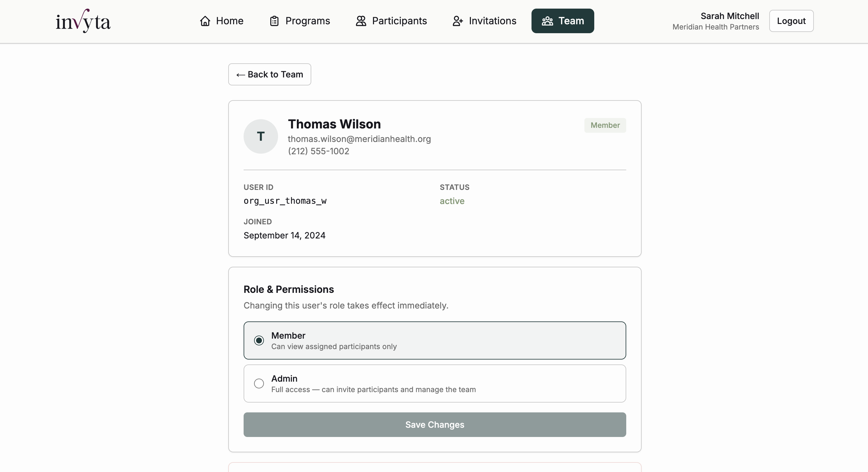Click Meridian Health Partners organization text

pyautogui.click(x=716, y=27)
